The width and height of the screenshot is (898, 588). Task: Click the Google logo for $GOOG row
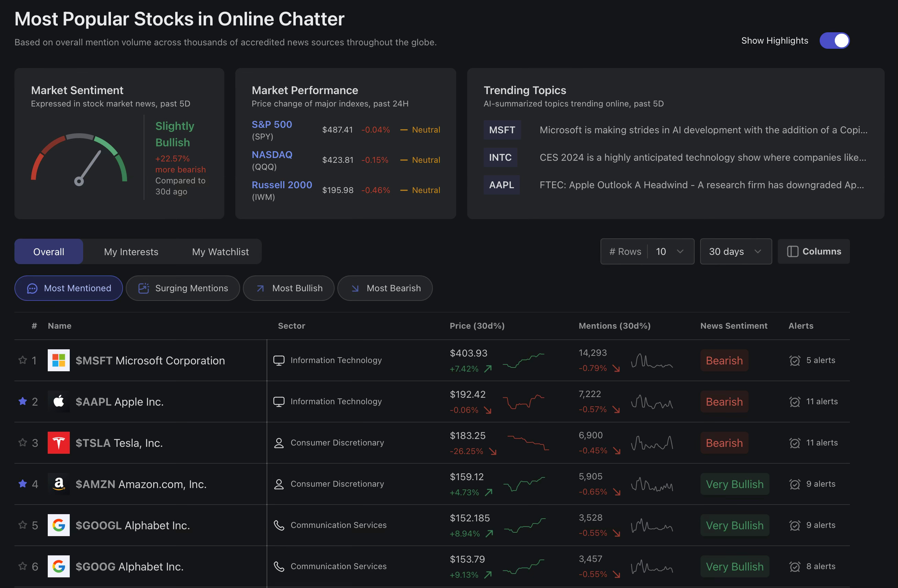point(58,566)
